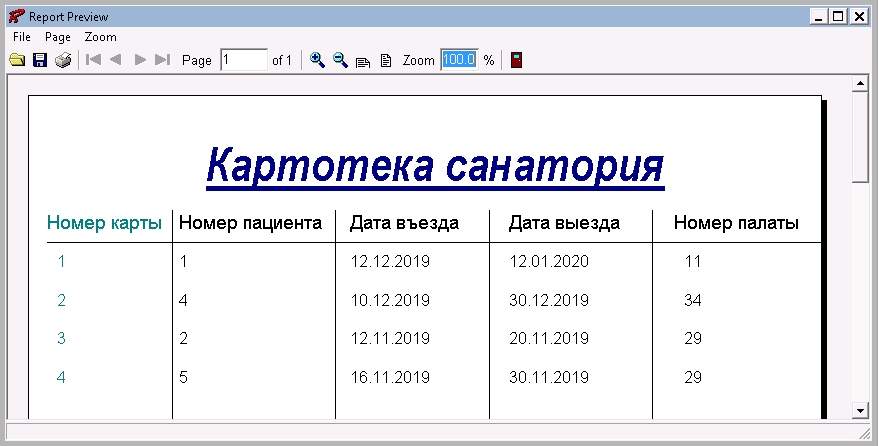Screen dimensions: 878x446
Task: Click the 'Дата выезда' column header
Action: click(x=564, y=223)
